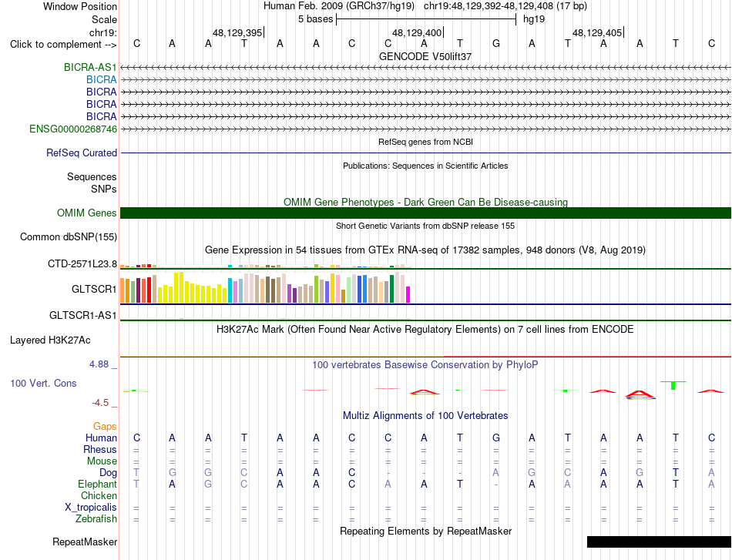Click the CTD-2571L23.8 expression label
This screenshot has height=560, width=732.
coord(82,263)
